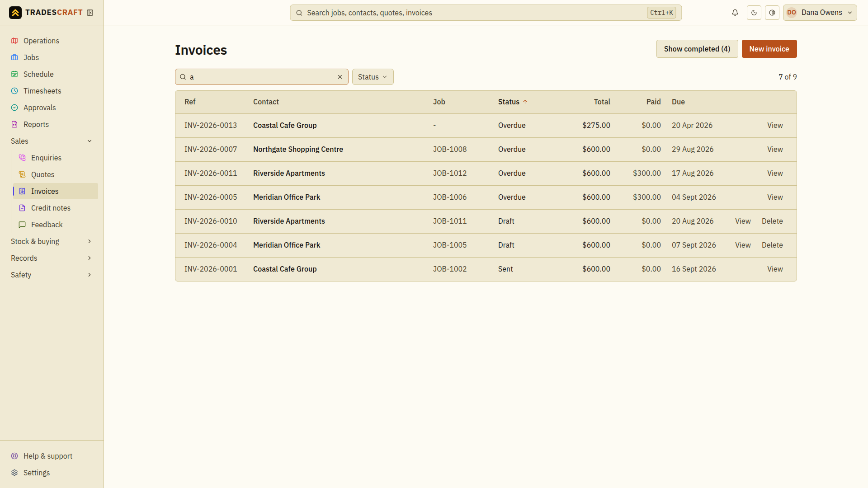Open the Reports page

coord(52,124)
